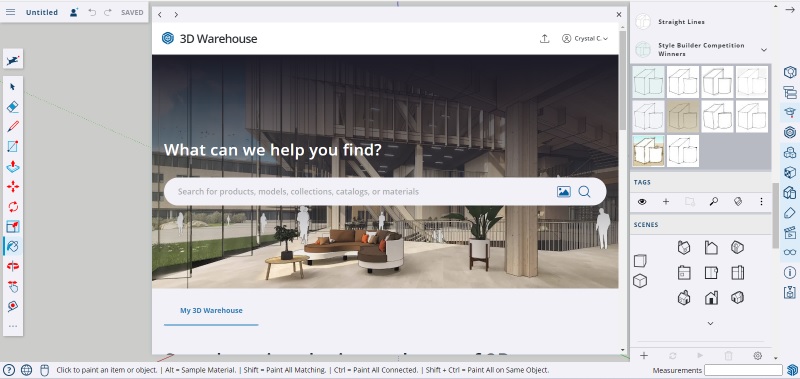Select the Push/Pull tool
Viewport: 800px width, 379px height.
pyautogui.click(x=13, y=166)
